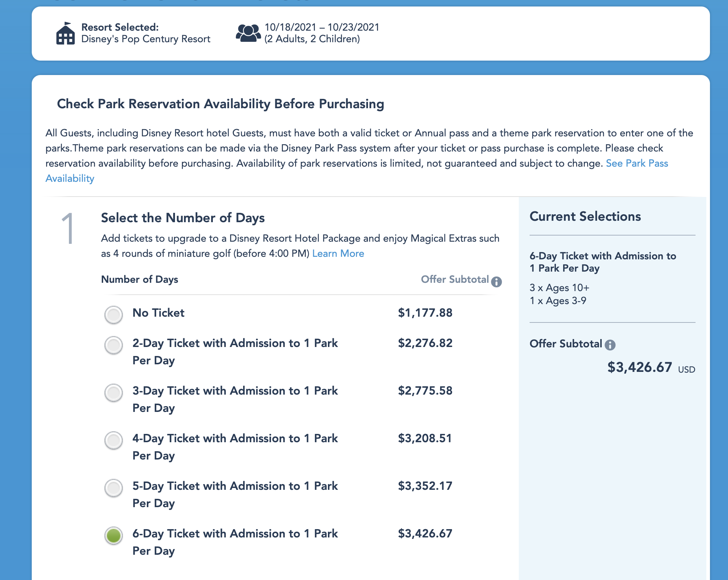
Task: Click the $2,276.82 price value
Action: coord(425,343)
